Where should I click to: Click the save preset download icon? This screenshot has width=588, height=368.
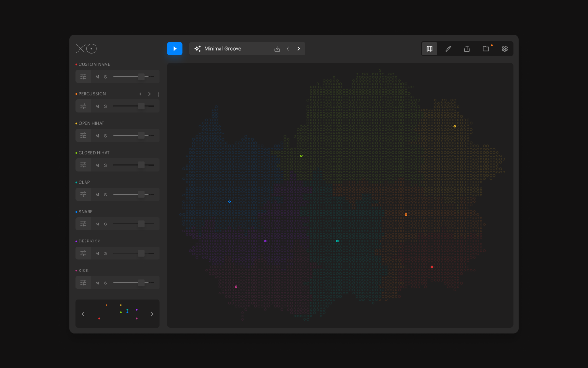pos(277,49)
